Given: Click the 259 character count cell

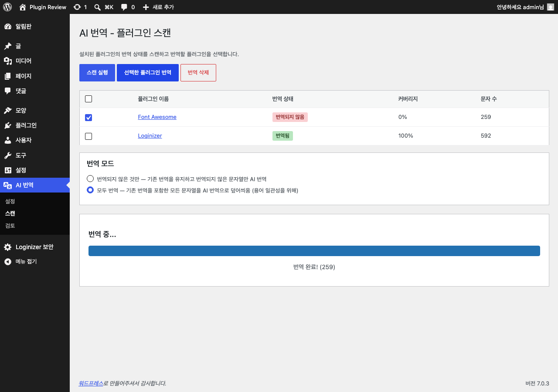Looking at the screenshot, I should [x=486, y=117].
